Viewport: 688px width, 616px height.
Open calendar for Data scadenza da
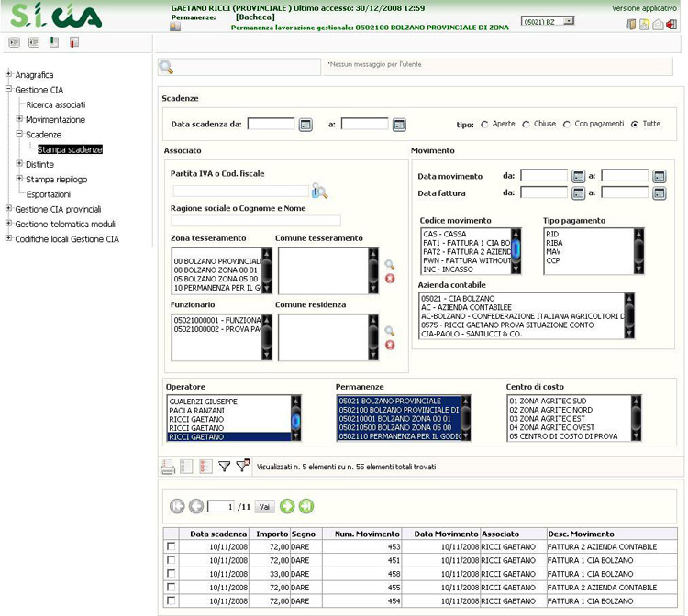[x=305, y=125]
